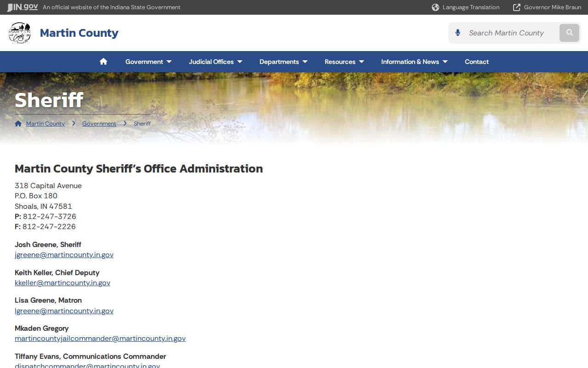Click the globe icon beside Language Translation
The width and height of the screenshot is (588, 368).
pos(435,7)
